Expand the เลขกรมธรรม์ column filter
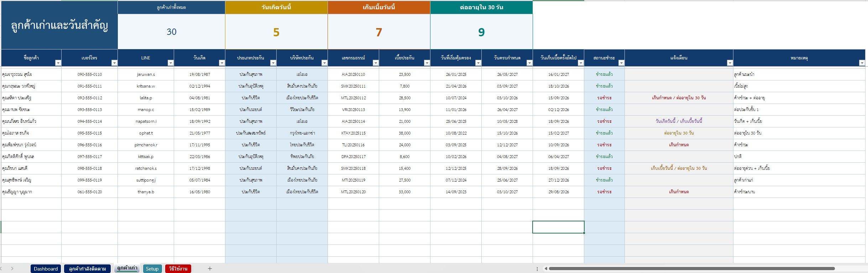Image resolution: width=868 pixels, height=273 pixels. [376, 63]
